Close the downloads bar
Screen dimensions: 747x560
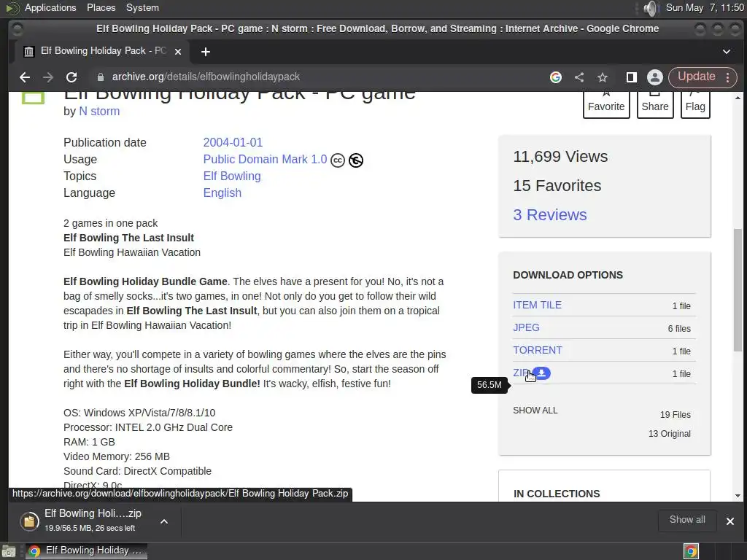[x=729, y=521]
